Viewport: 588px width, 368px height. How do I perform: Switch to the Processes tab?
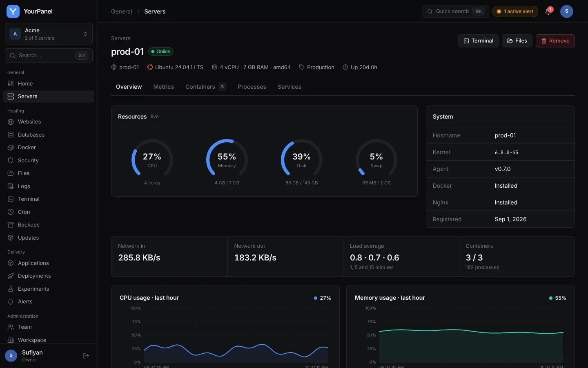[252, 87]
